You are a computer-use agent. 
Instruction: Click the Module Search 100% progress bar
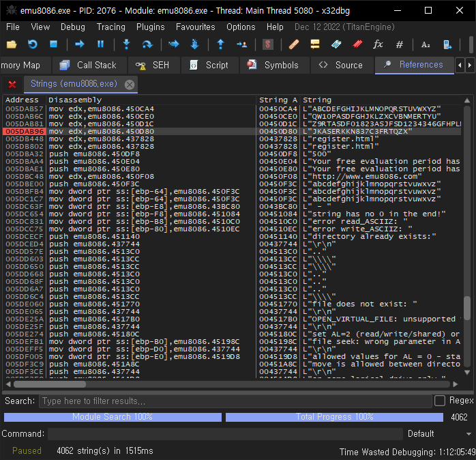(113, 417)
